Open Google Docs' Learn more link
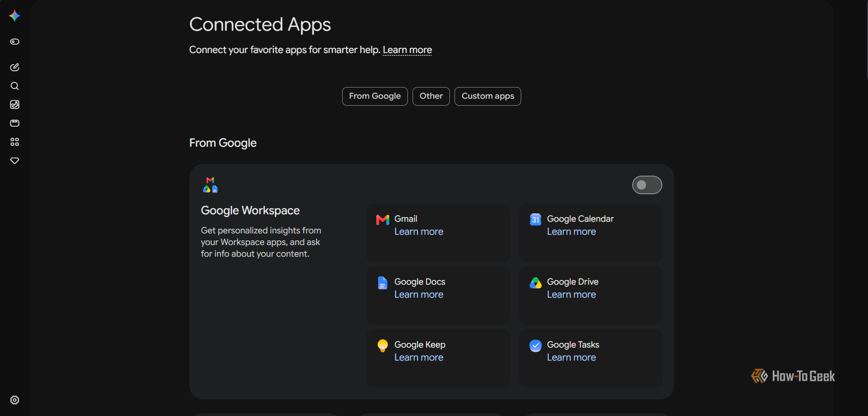 tap(419, 295)
